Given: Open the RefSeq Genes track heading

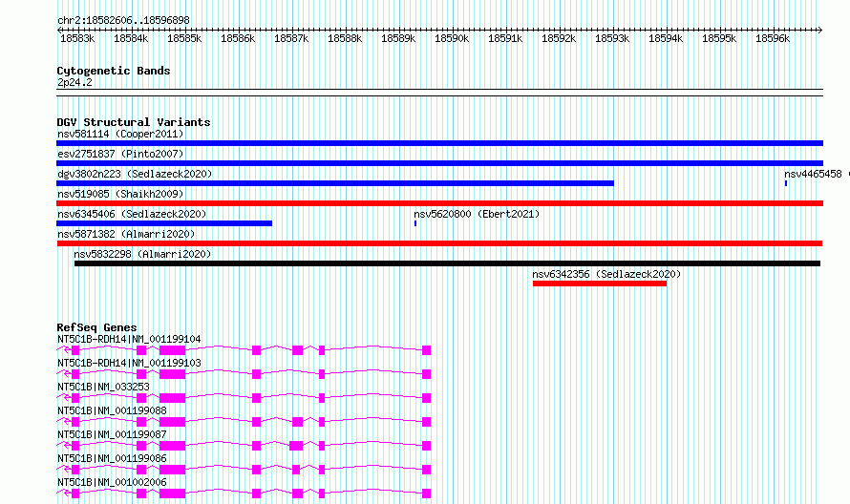Looking at the screenshot, I should coord(97,327).
